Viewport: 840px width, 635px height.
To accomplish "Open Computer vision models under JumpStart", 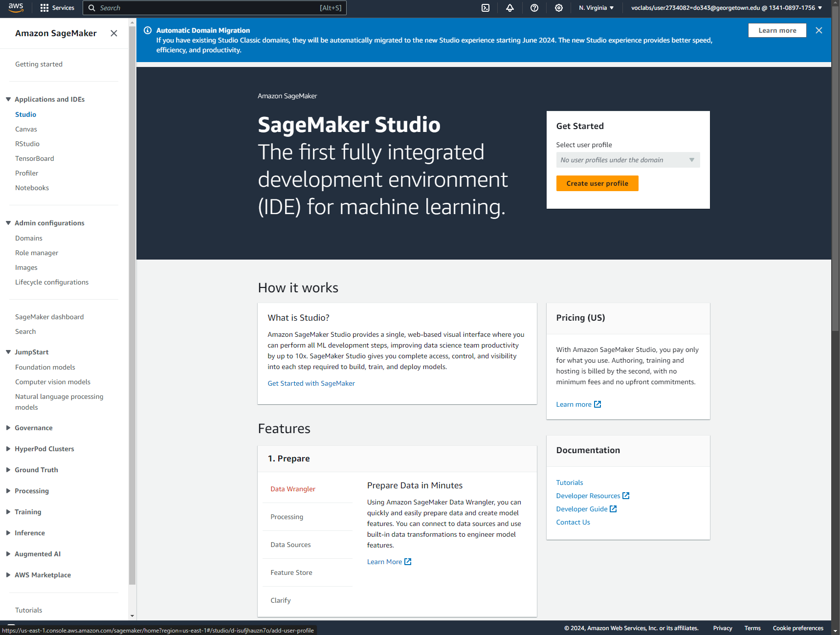I will tap(53, 382).
